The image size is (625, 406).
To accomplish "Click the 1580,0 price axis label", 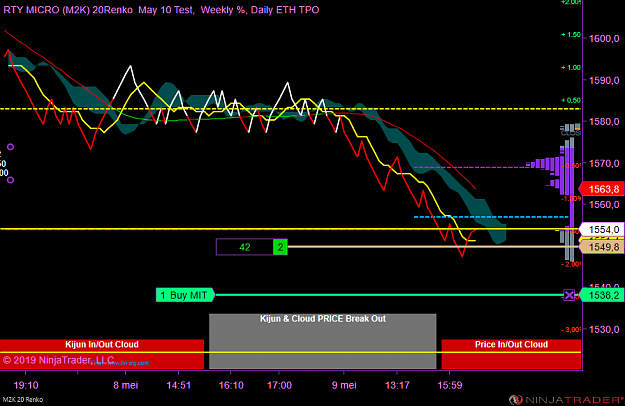I will pyautogui.click(x=604, y=122).
